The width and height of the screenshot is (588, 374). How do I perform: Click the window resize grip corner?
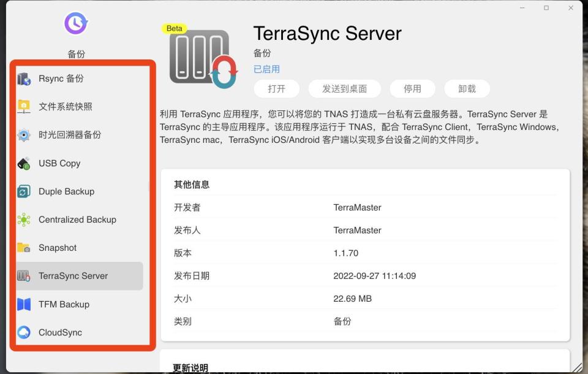tap(578, 368)
